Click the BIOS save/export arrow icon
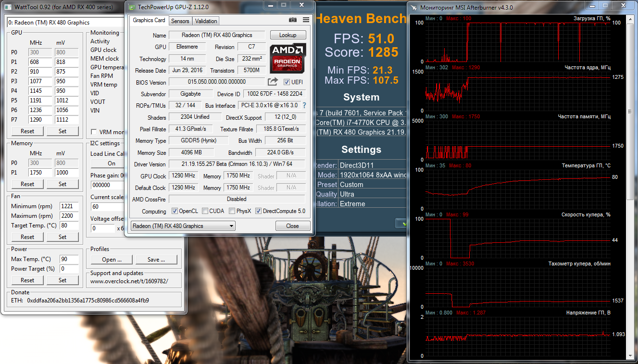 pyautogui.click(x=273, y=82)
